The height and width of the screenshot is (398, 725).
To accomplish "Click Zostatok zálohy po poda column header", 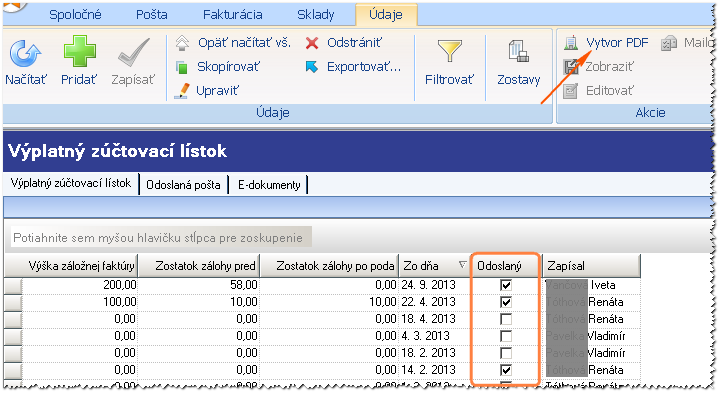I will (x=330, y=266).
